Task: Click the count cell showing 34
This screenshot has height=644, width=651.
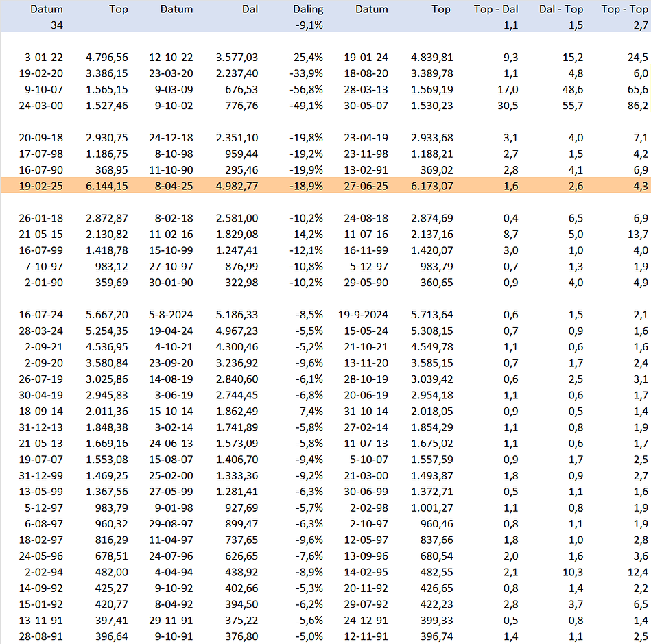Action: pos(57,25)
